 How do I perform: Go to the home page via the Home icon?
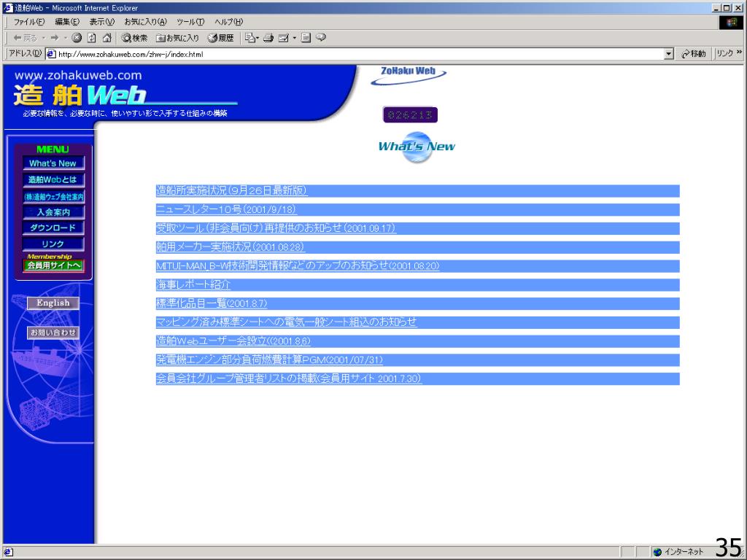tap(107, 38)
